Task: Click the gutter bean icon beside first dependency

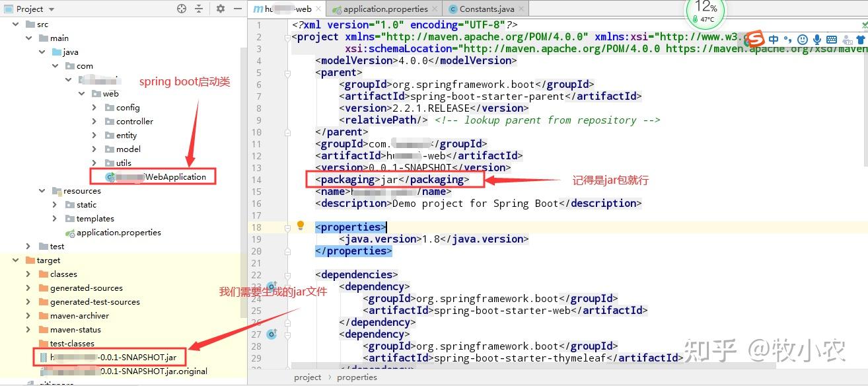Action: coord(271,286)
